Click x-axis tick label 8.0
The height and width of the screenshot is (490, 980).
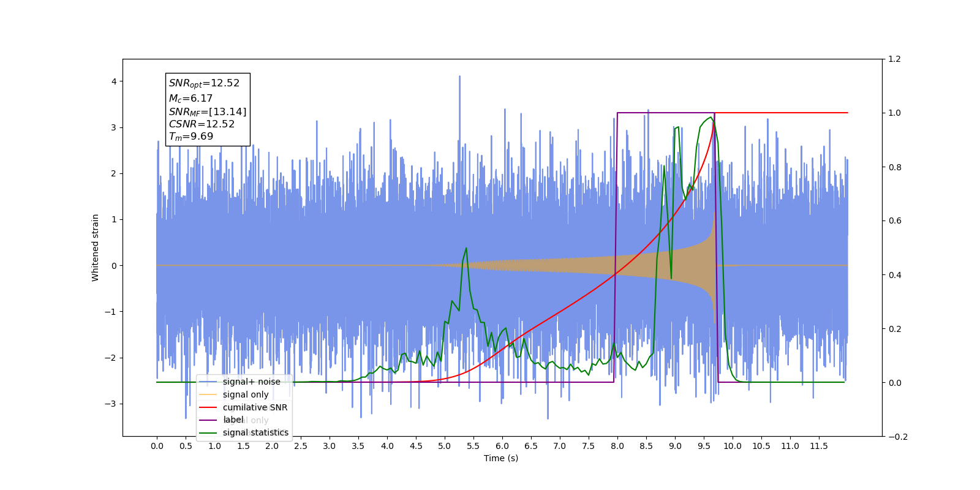(x=617, y=446)
